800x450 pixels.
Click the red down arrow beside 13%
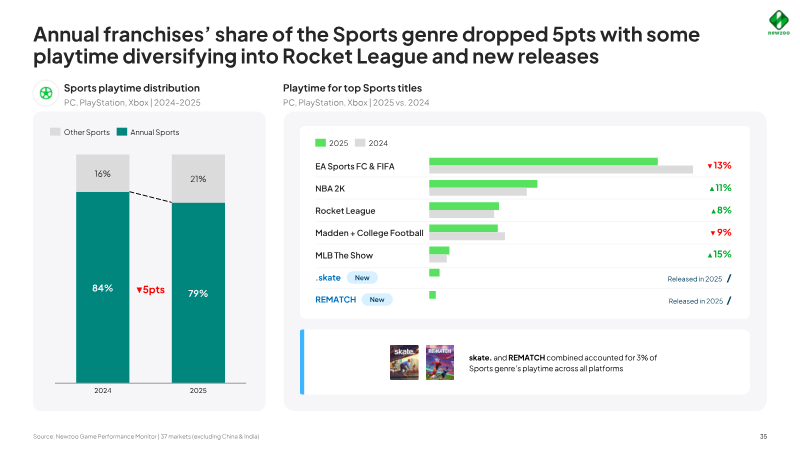tap(709, 166)
